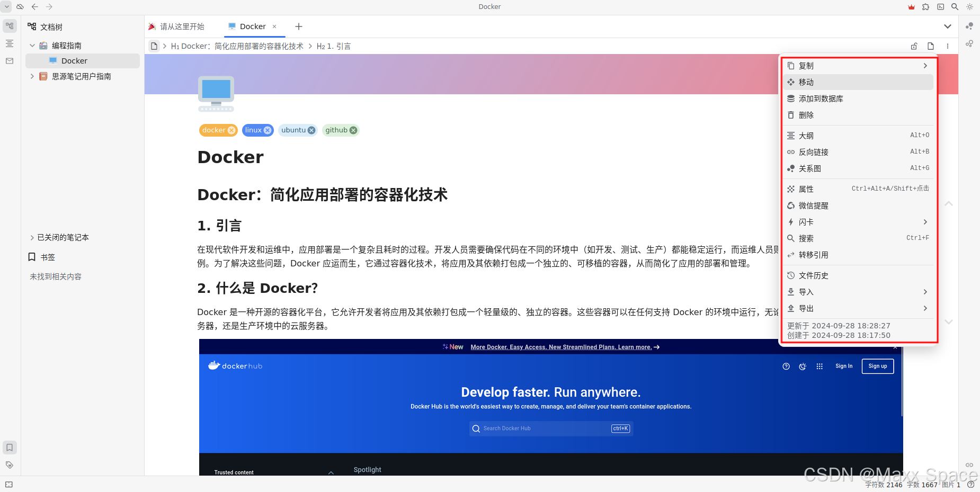
Task: Open 关系图 menu item
Action: pos(858,168)
